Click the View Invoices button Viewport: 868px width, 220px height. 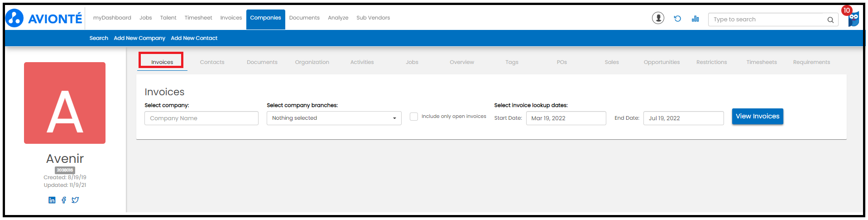click(758, 116)
